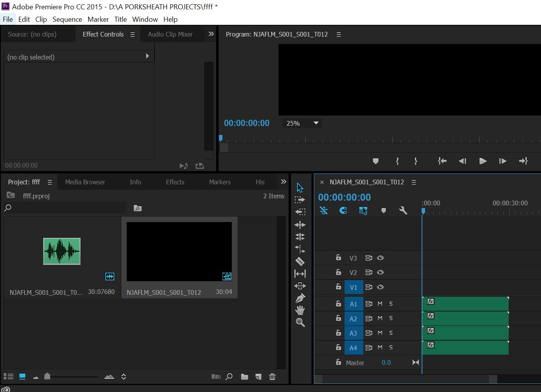This screenshot has width=541, height=392.
Task: Toggle V3 track output eye
Action: (x=380, y=258)
